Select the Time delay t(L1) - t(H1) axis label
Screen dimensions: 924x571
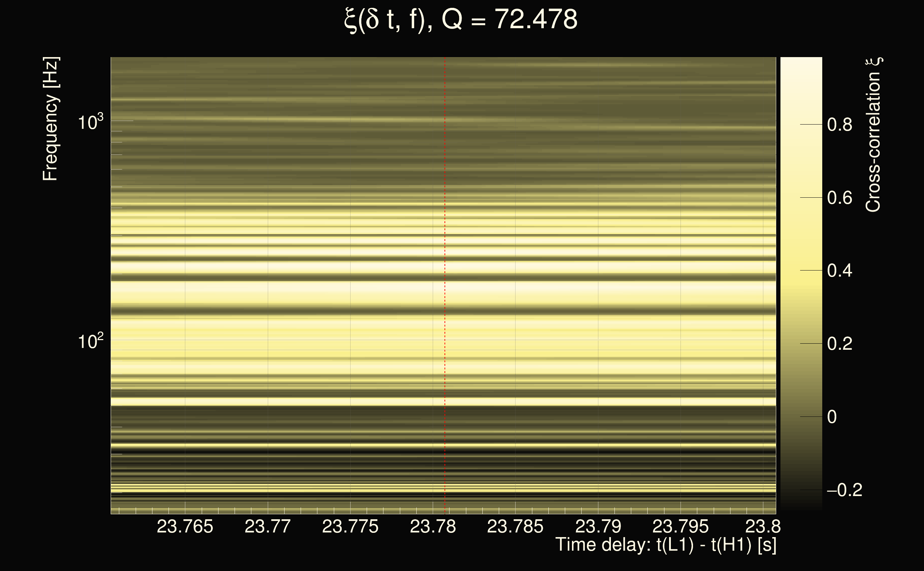click(666, 545)
